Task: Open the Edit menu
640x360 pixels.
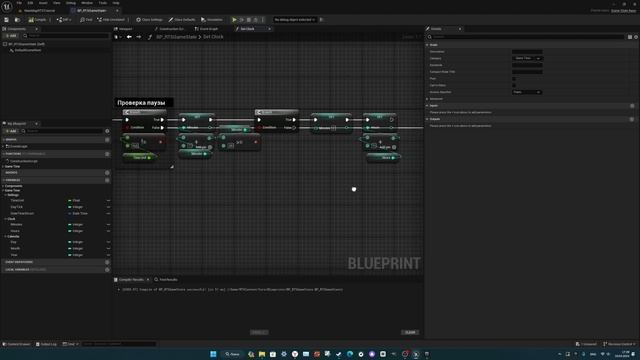Action: click(x=30, y=3)
